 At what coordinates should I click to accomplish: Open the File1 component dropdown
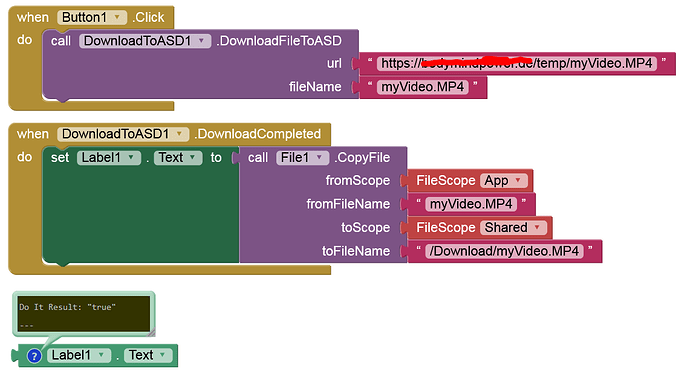(x=302, y=157)
